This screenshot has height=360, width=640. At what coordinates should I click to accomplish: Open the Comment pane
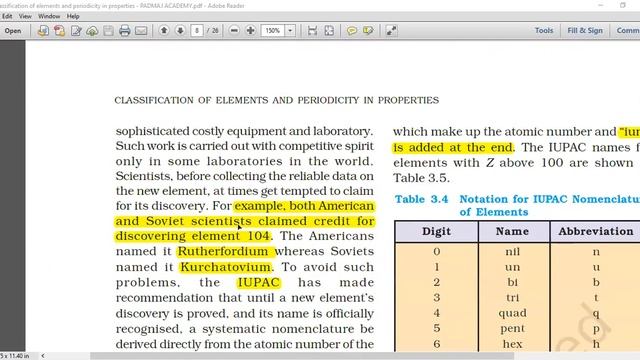tap(628, 31)
